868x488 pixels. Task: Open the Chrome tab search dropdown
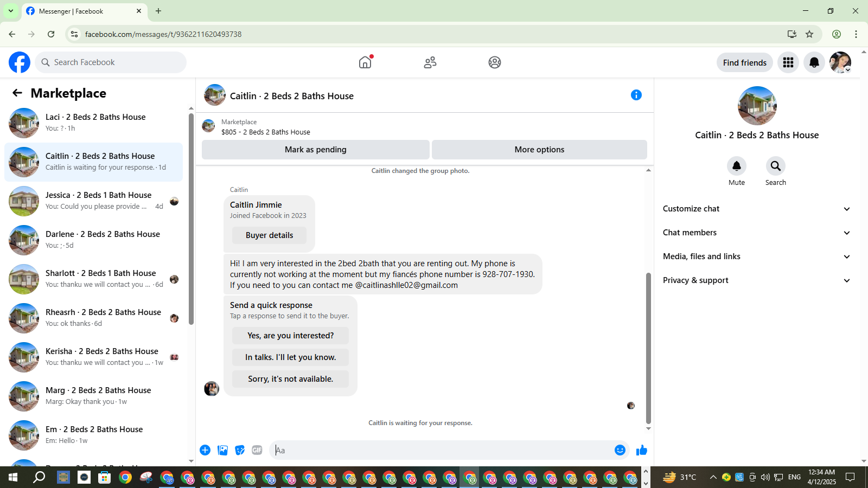click(10, 11)
